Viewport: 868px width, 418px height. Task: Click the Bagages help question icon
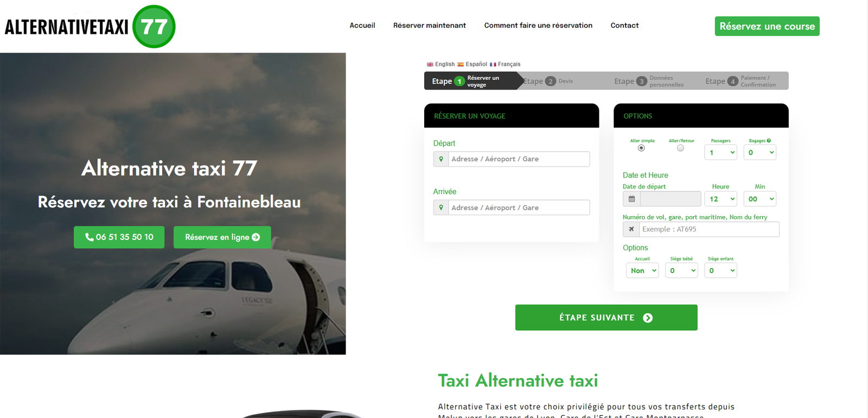click(x=769, y=141)
